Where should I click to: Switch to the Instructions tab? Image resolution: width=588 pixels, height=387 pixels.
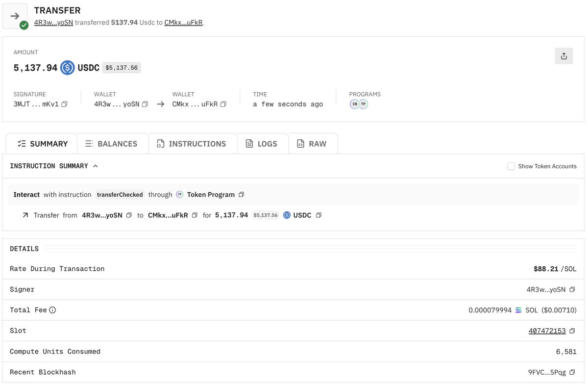click(192, 144)
